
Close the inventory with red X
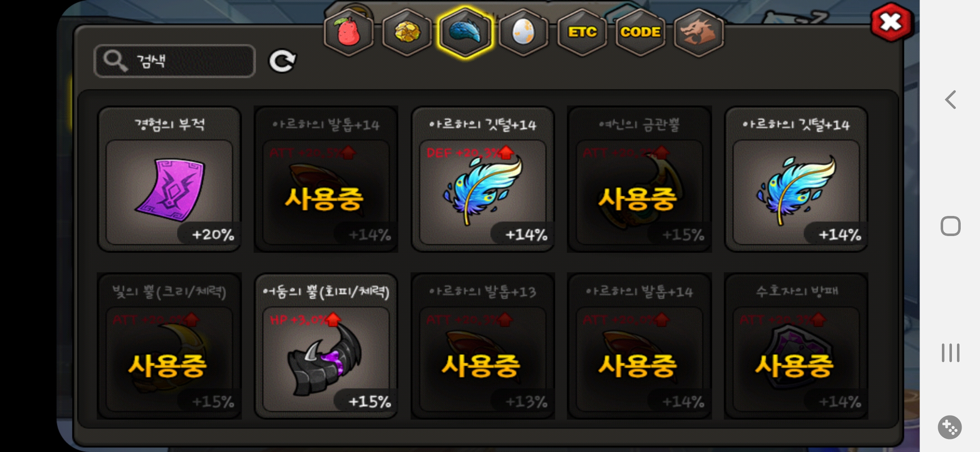pyautogui.click(x=891, y=22)
